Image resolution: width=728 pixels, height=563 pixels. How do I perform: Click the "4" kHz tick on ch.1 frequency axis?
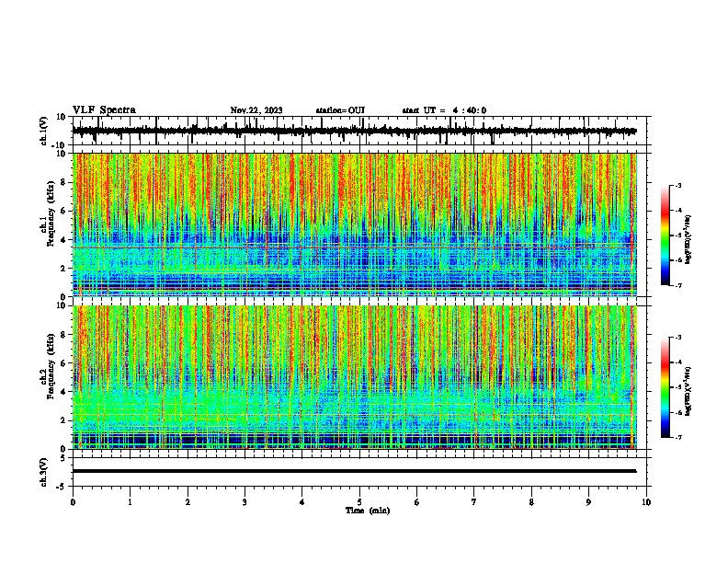coord(63,240)
